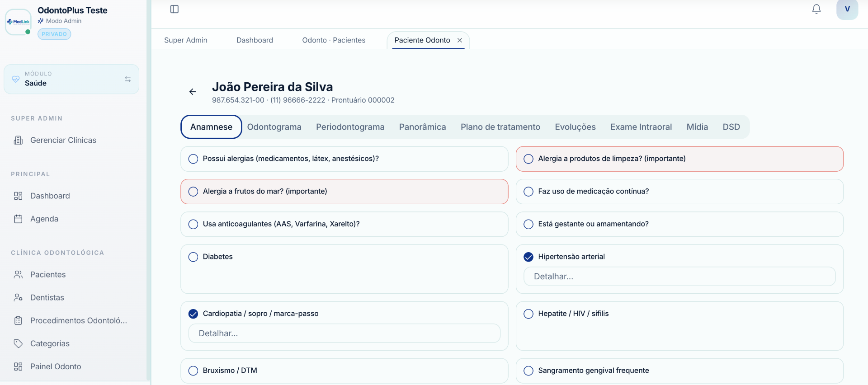Screen dimensions: 868x385
Task: Check 'Faz uso de medicação contínua'
Action: (x=528, y=191)
